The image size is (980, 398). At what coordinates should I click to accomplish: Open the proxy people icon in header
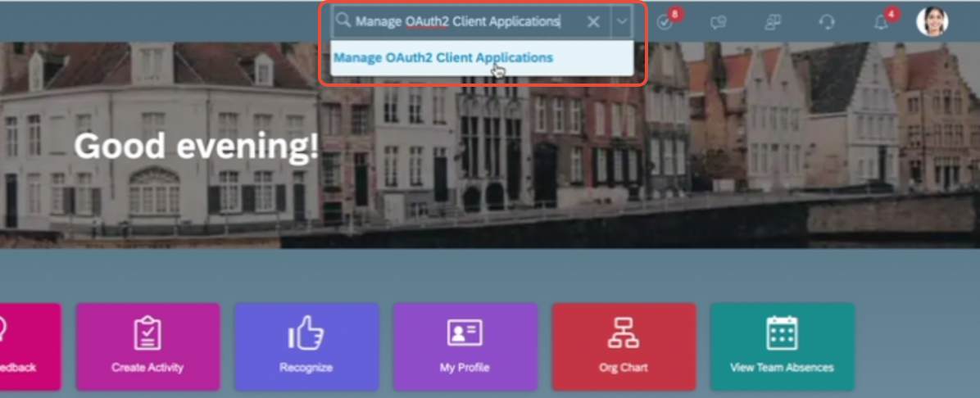coord(773,22)
